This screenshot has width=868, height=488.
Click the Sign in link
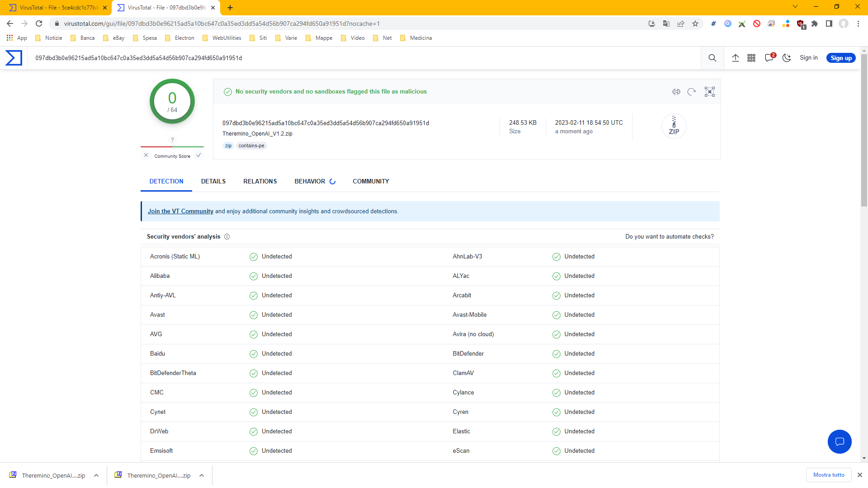[x=808, y=58]
